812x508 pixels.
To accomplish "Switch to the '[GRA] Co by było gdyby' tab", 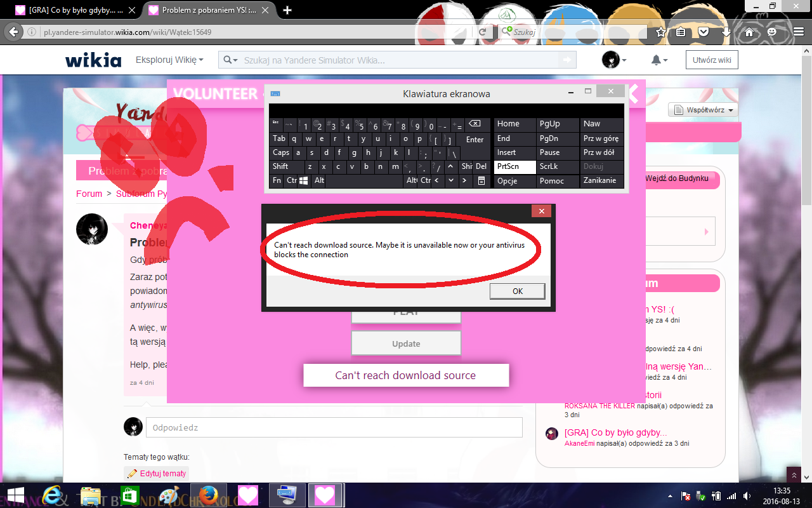I will click(76, 10).
